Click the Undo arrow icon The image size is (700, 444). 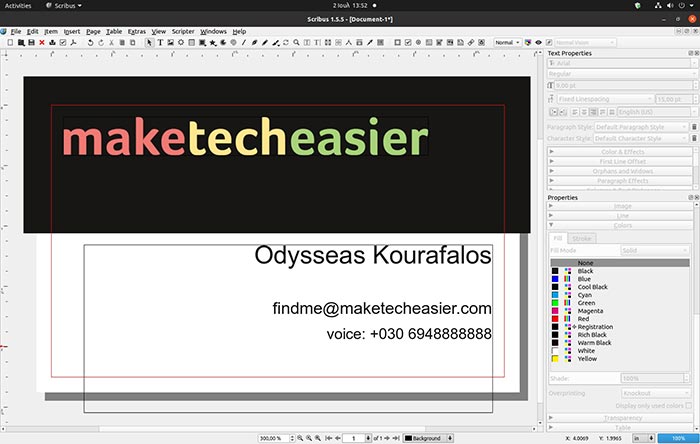[91, 42]
